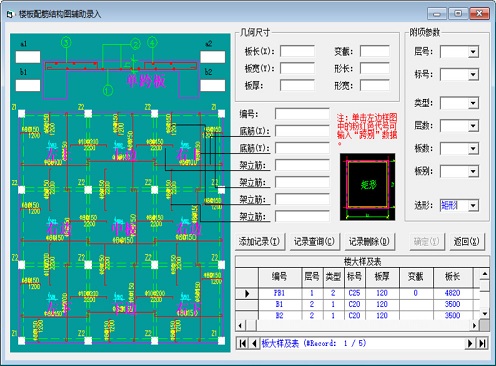Click the 矩形 shape preview image
This screenshot has width=496, height=366.
(367, 187)
